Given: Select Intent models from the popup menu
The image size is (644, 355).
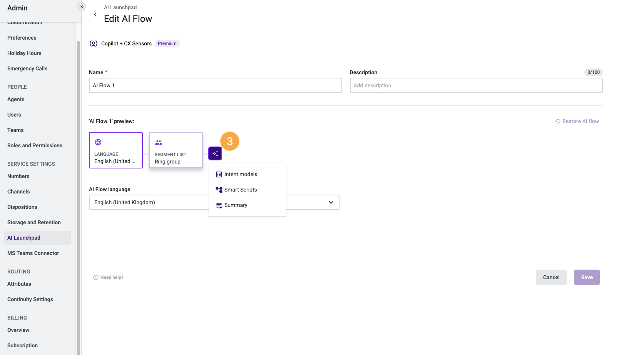Looking at the screenshot, I should [x=241, y=174].
